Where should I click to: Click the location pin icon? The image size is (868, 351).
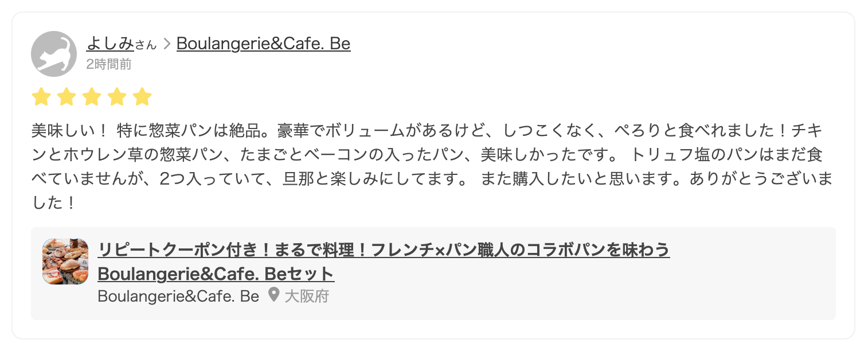pyautogui.click(x=274, y=296)
